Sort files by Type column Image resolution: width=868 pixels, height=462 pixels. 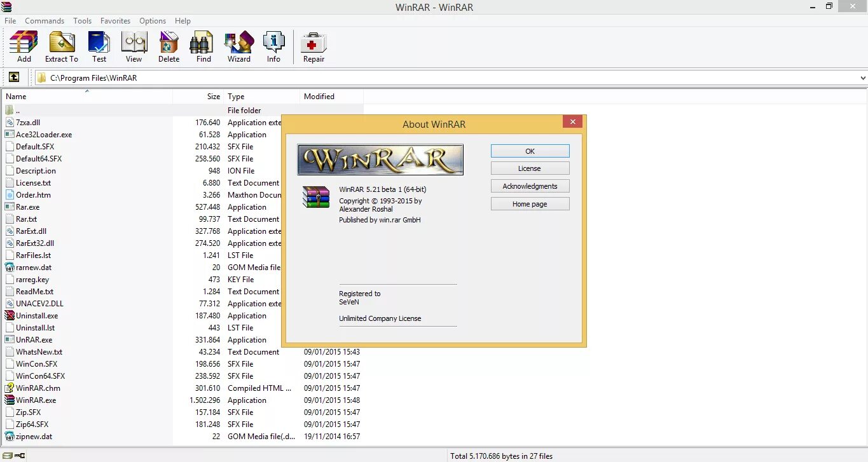tap(262, 97)
